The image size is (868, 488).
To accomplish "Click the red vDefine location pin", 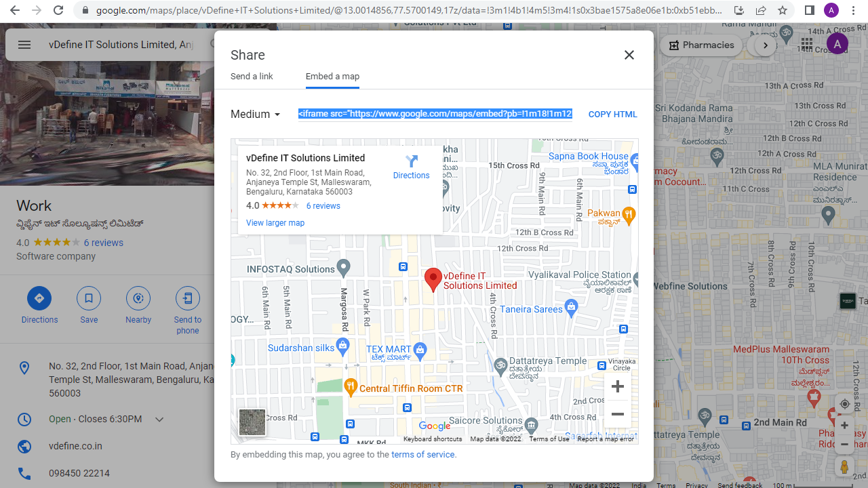I will click(x=433, y=280).
